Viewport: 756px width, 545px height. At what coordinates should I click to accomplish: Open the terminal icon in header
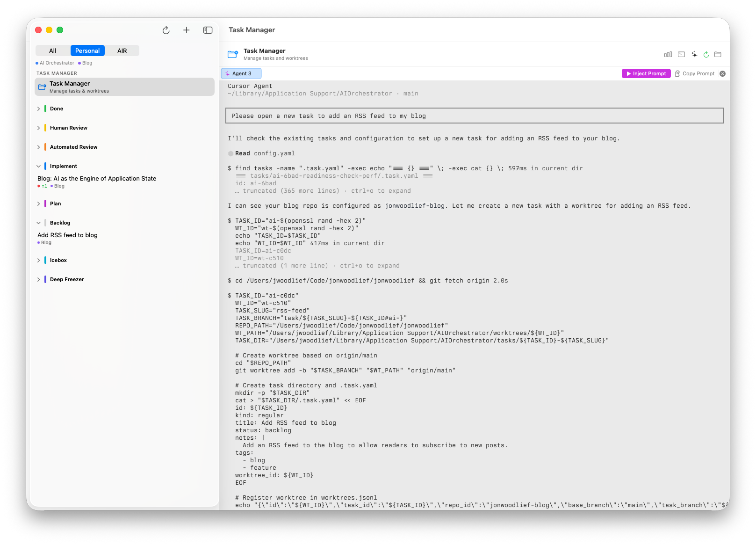tap(681, 55)
